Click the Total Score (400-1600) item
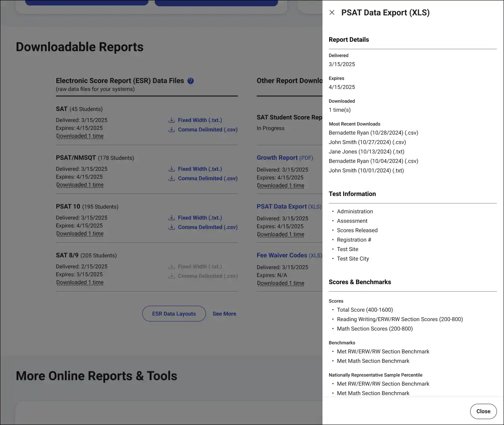 coord(365,310)
